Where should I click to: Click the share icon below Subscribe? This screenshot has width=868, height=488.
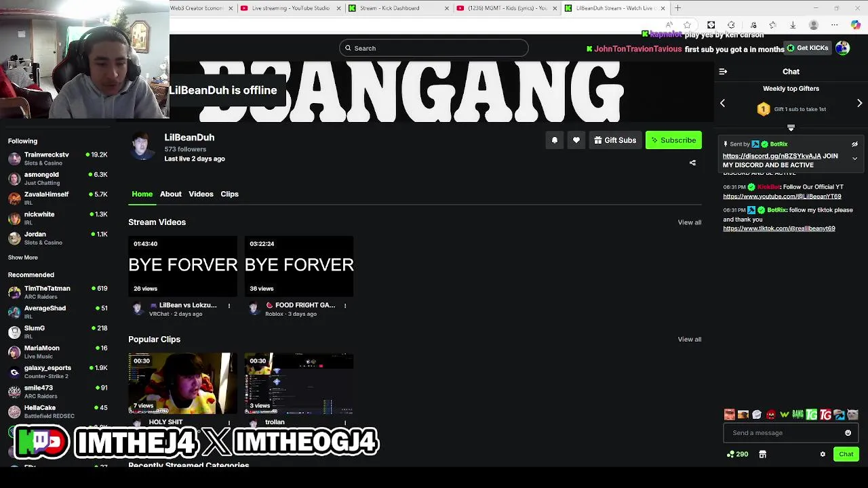point(692,163)
